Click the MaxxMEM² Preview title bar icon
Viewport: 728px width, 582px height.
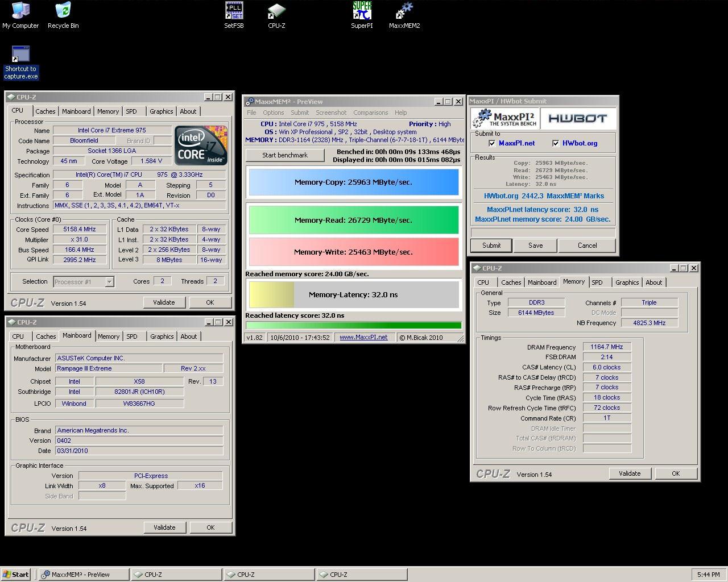[x=250, y=102]
